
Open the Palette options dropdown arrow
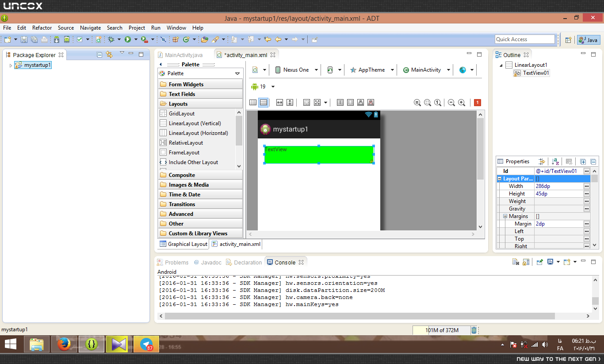point(237,73)
